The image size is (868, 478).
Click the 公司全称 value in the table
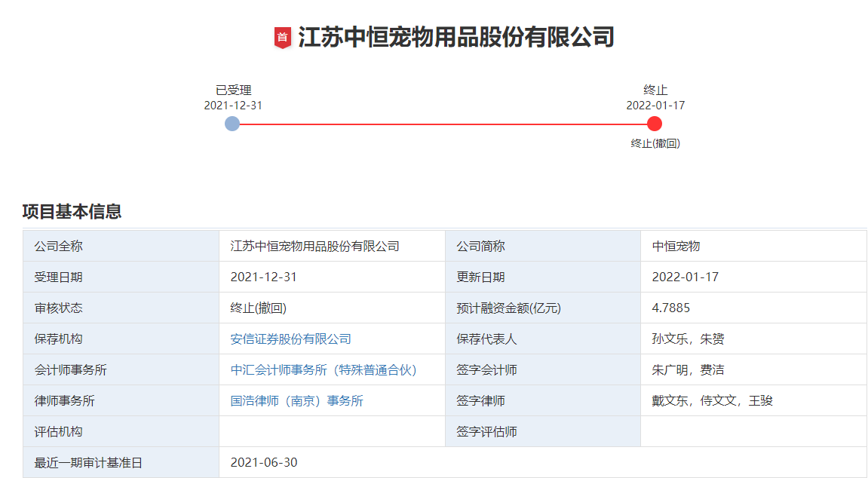tap(315, 247)
